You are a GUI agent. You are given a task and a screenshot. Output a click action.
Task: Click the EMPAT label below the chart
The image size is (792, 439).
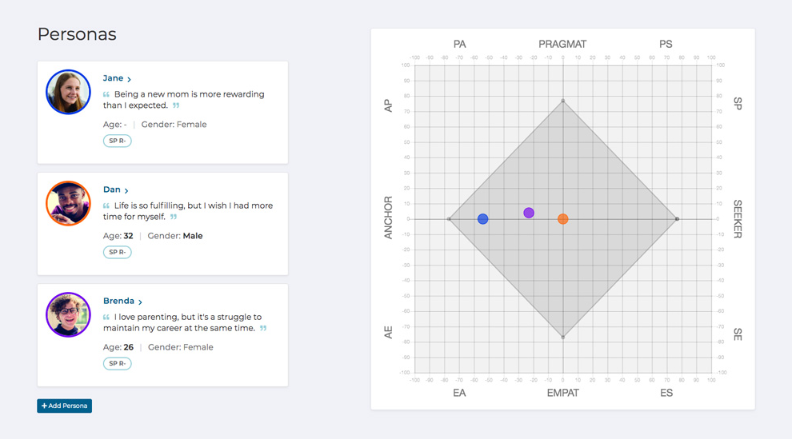click(x=562, y=393)
